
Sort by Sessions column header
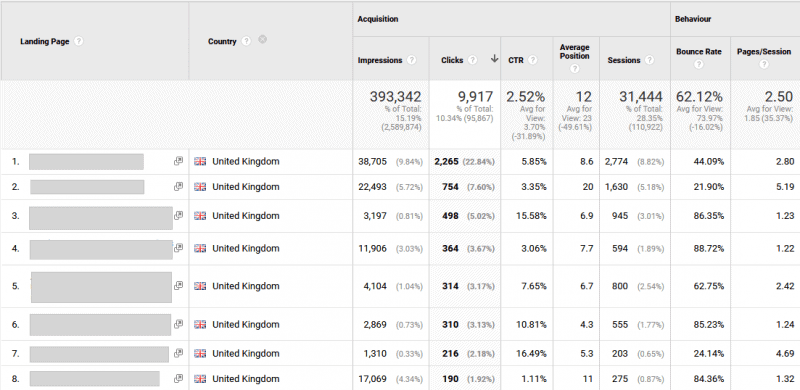pos(624,60)
